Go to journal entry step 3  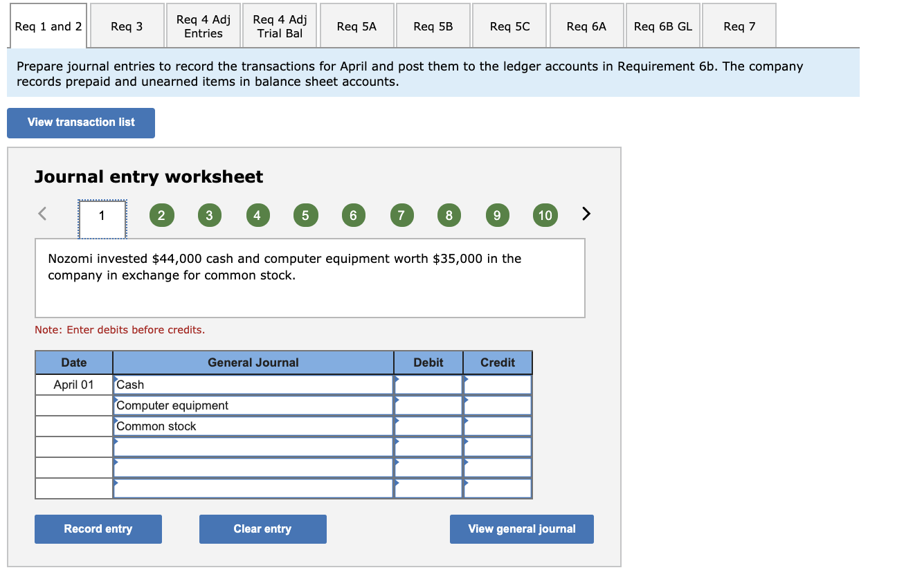[x=209, y=215]
